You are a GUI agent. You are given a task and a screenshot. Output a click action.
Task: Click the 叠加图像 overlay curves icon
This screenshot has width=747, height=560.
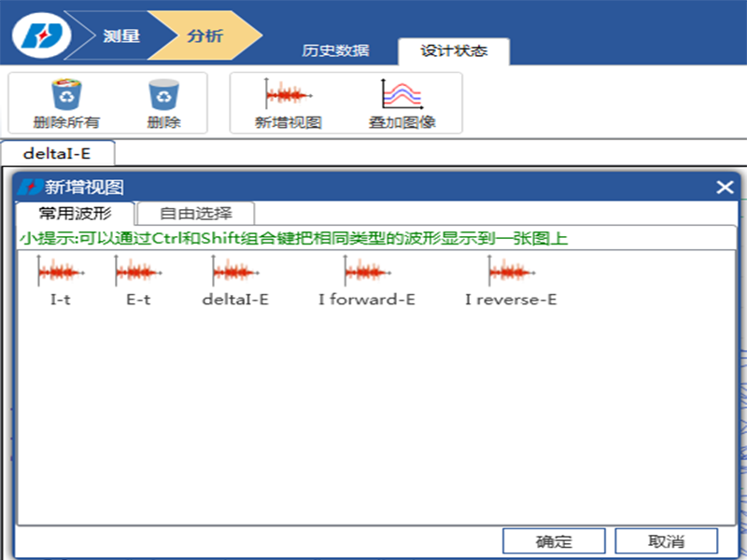(x=402, y=94)
